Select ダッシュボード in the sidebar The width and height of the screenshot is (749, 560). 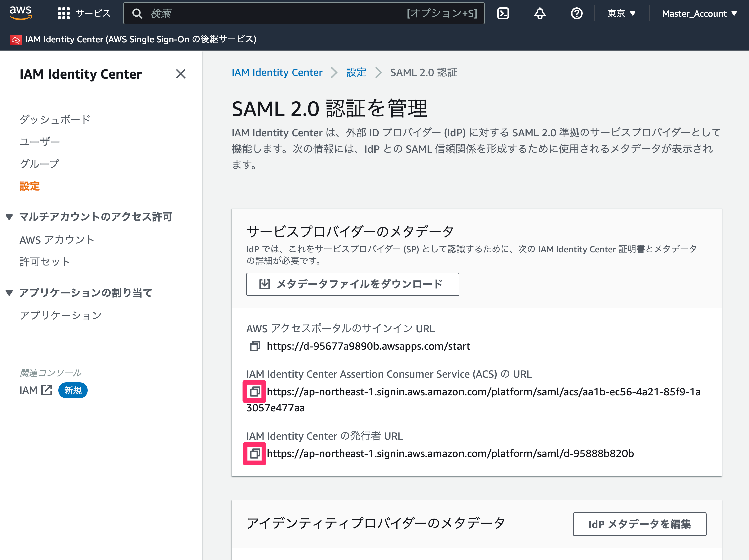[x=55, y=119]
